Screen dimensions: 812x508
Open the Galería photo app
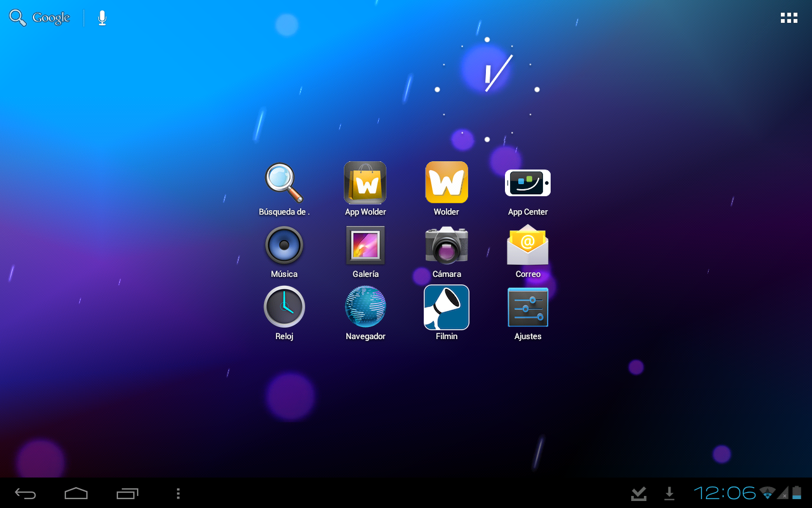365,245
